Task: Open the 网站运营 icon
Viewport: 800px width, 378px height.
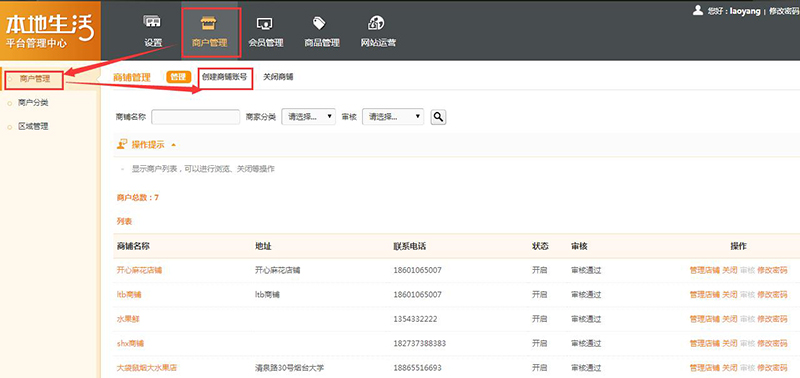Action: pos(377,23)
